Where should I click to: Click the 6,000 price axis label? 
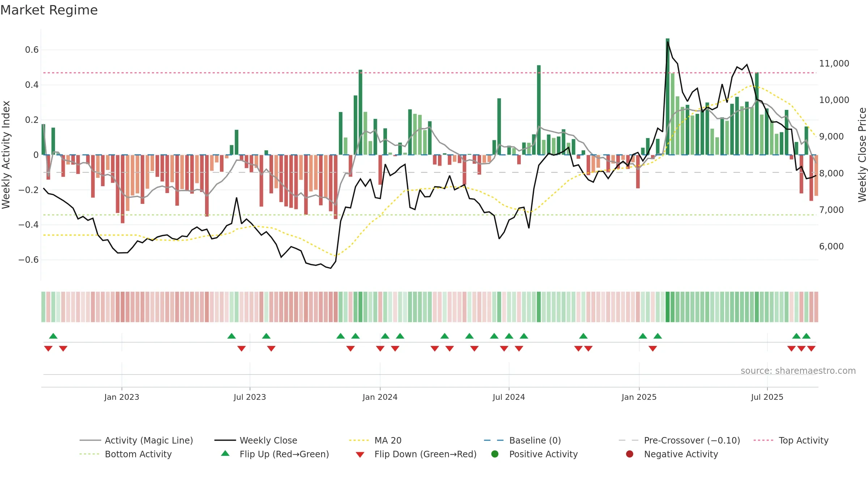point(831,246)
